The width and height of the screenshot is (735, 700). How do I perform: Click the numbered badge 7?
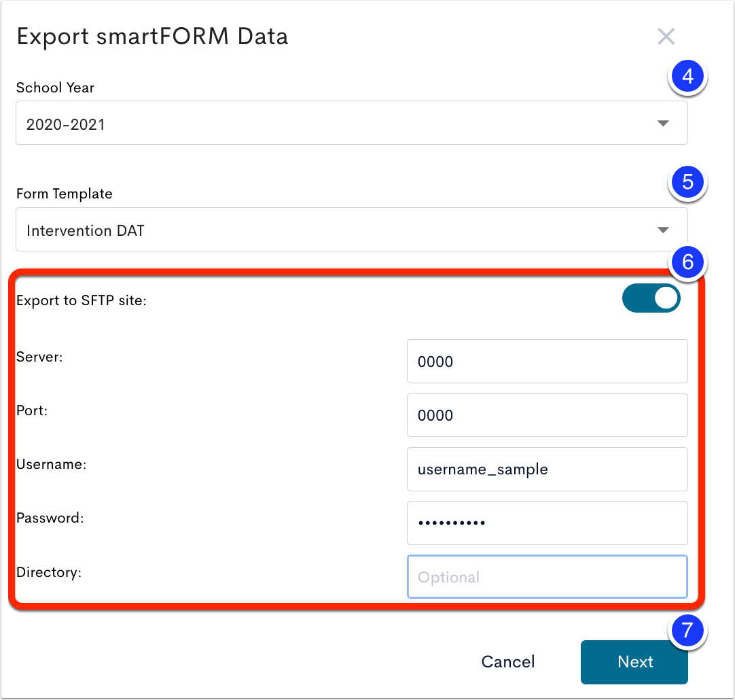[x=688, y=631]
